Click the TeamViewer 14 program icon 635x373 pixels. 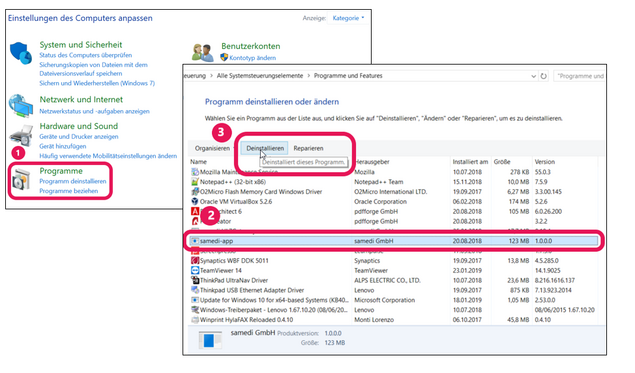click(x=195, y=271)
